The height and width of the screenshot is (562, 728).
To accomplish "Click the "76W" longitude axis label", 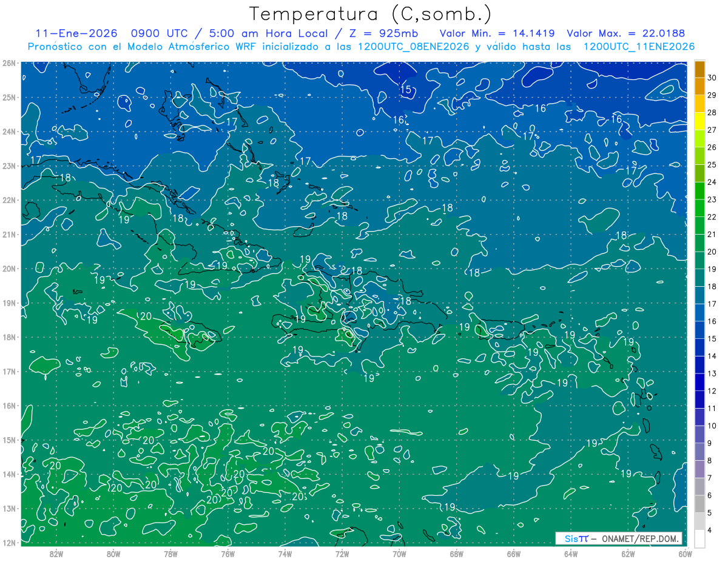I will point(227,553).
